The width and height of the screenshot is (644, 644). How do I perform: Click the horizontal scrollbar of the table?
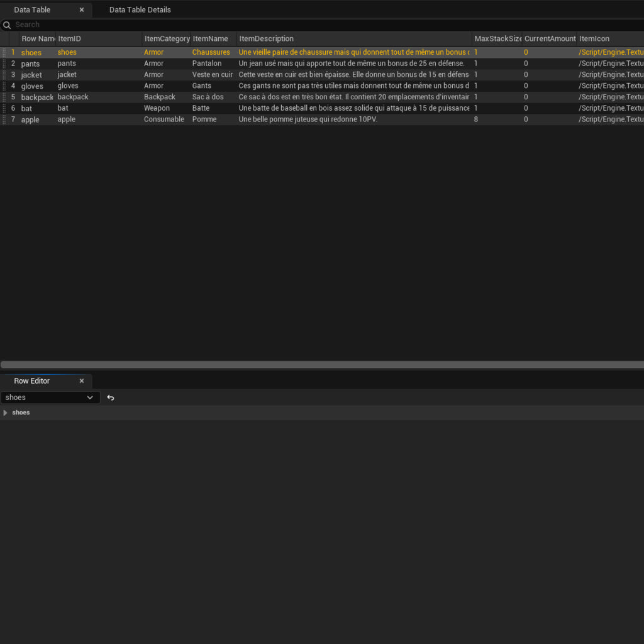point(314,365)
